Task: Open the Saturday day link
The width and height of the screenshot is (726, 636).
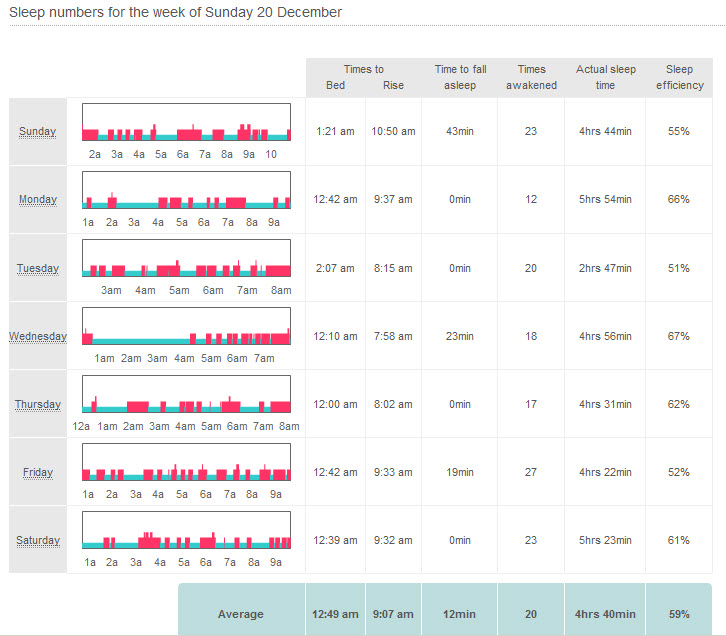Action: point(38,540)
